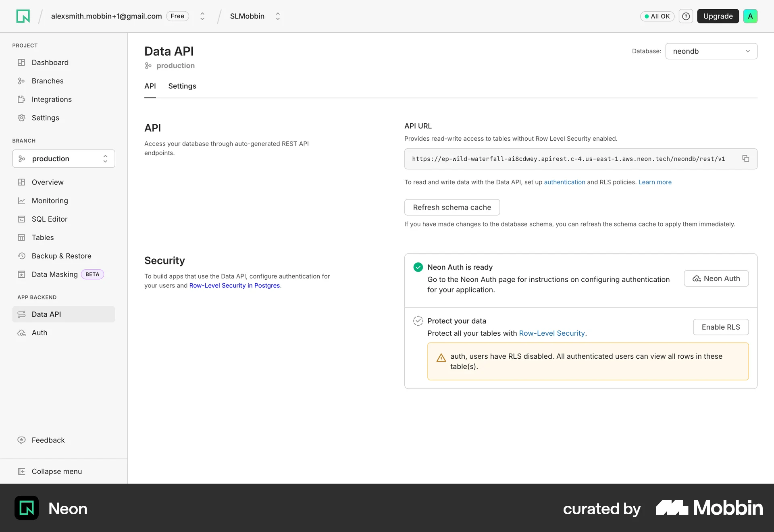Open the Learn more link
The width and height of the screenshot is (774, 532).
(x=655, y=182)
